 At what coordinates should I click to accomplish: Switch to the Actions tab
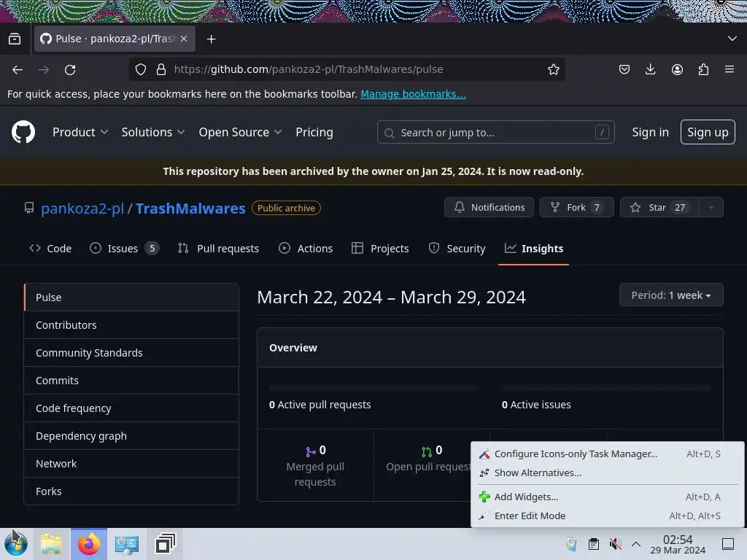tap(306, 248)
